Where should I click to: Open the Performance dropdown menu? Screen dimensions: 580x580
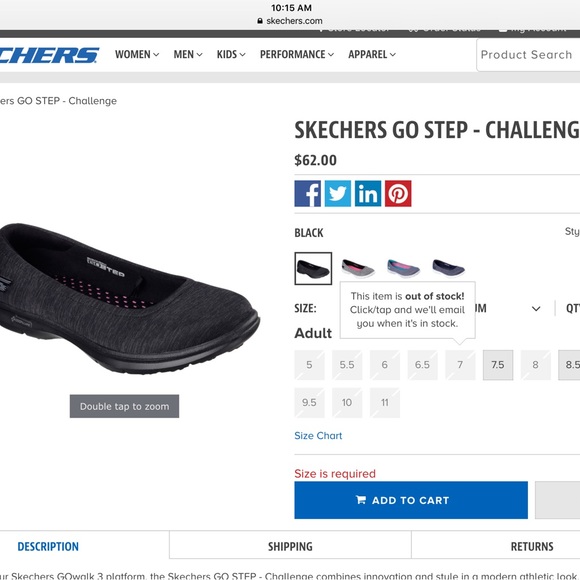pos(297,54)
